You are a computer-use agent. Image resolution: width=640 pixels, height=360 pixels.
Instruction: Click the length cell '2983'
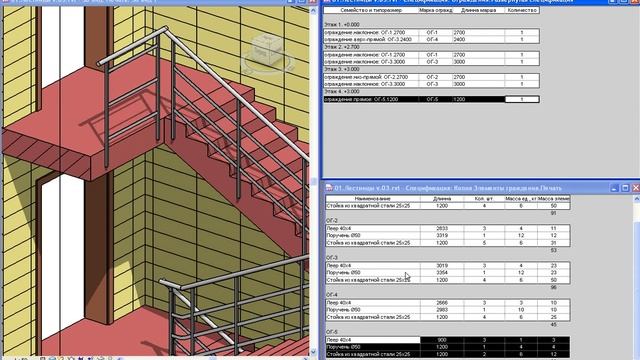pos(442,310)
